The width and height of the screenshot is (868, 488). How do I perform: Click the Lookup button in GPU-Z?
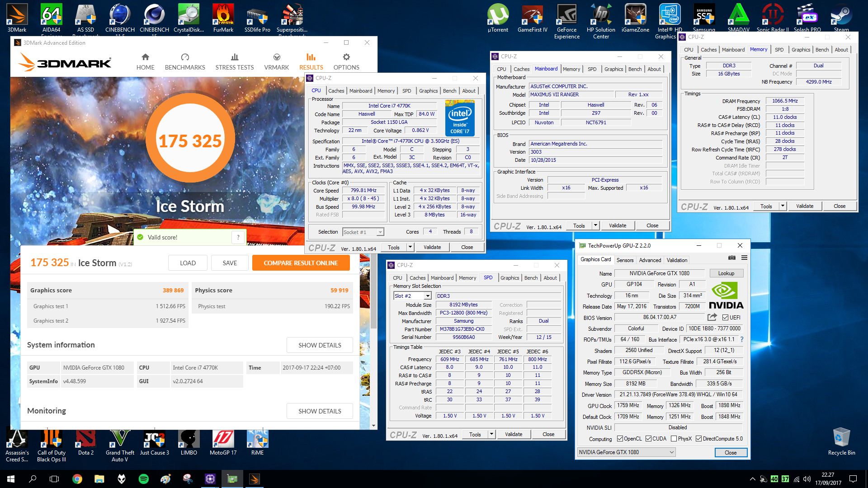(726, 273)
